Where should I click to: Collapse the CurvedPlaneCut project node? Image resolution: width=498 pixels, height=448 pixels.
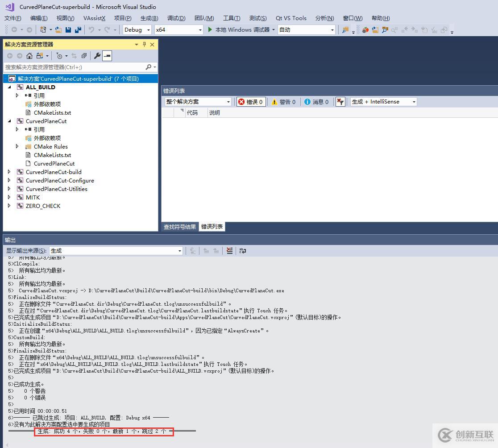[x=9, y=121]
